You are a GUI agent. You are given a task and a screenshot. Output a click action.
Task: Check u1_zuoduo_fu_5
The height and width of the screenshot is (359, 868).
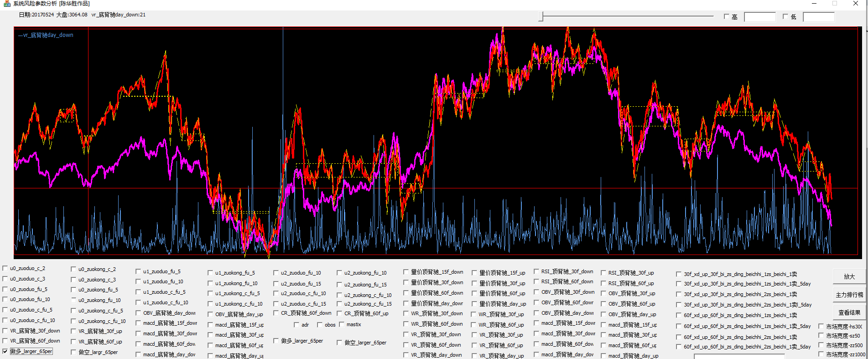138,271
